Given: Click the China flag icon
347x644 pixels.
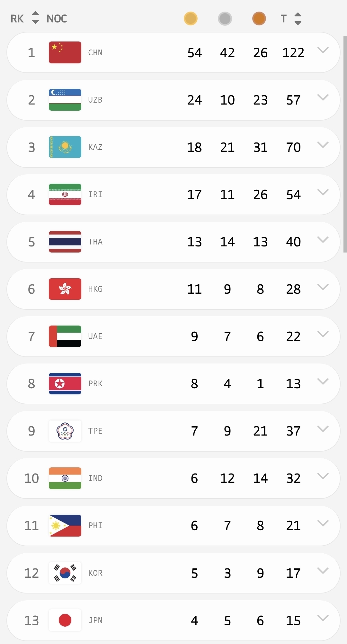Looking at the screenshot, I should [x=65, y=52].
